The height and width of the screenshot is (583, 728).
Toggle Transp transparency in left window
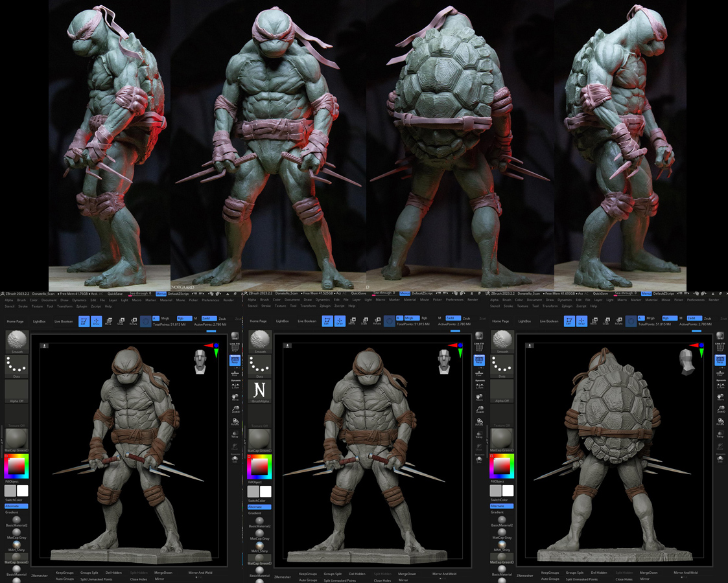(x=235, y=435)
